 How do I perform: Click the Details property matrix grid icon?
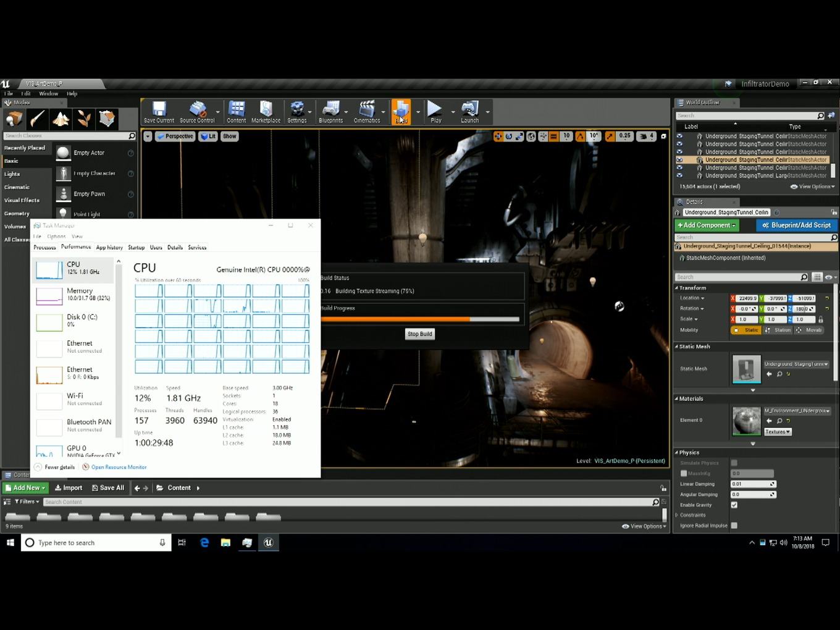tap(817, 277)
